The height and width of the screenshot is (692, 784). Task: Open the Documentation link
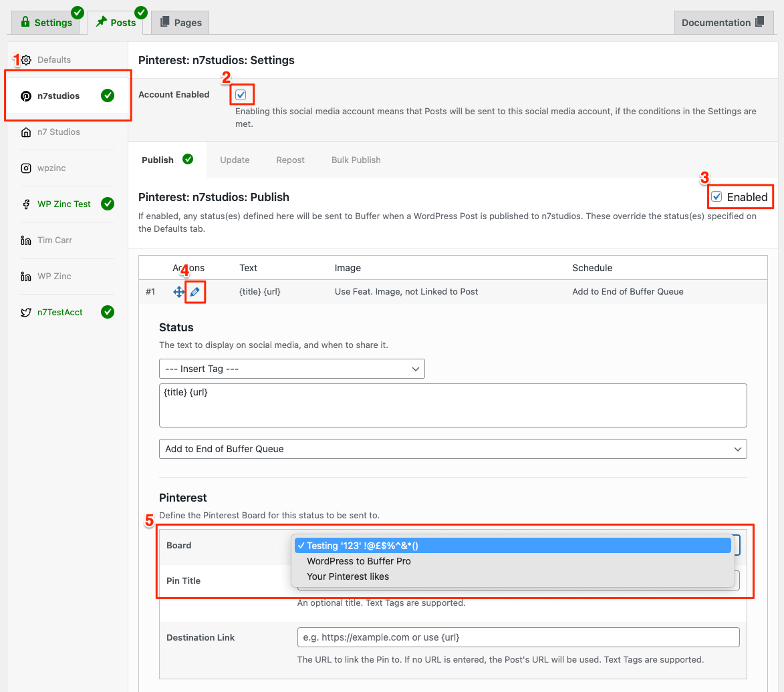coord(723,23)
